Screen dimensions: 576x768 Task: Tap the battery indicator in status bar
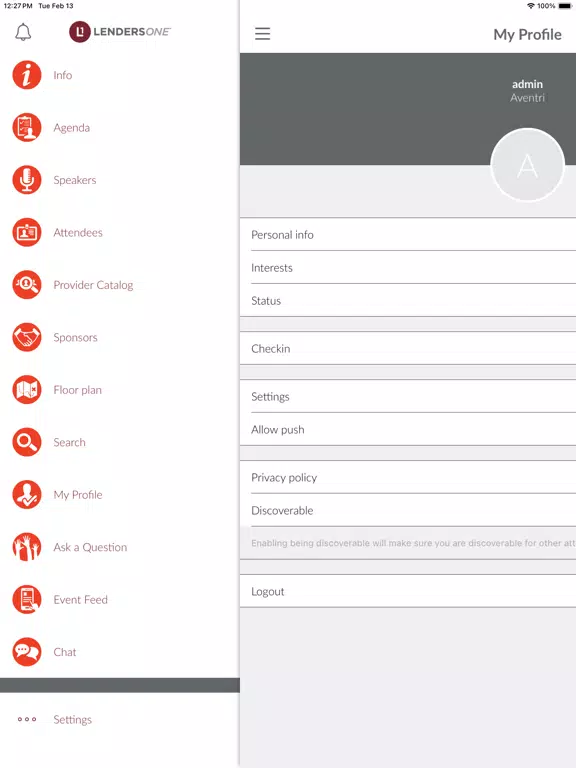coord(564,6)
